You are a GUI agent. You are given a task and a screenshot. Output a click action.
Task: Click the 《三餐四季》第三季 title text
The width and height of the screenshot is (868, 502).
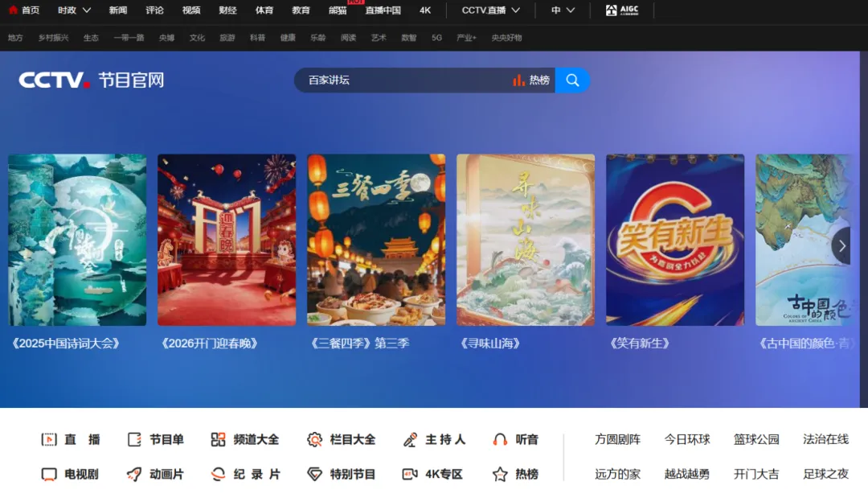[x=358, y=344]
